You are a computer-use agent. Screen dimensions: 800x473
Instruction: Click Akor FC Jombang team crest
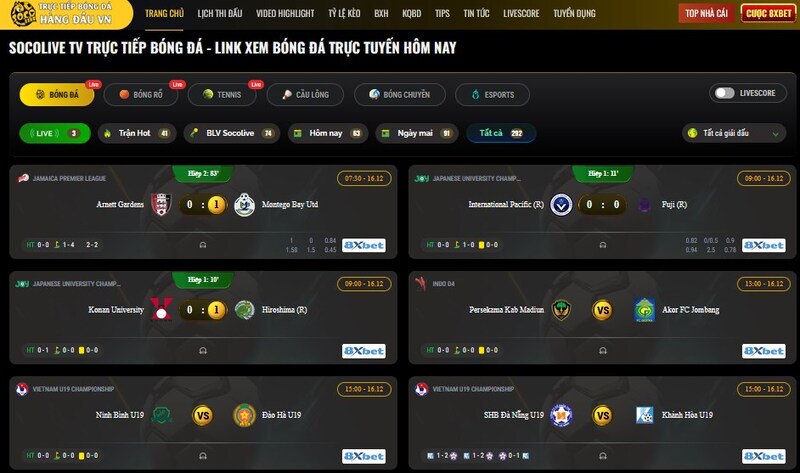pos(644,310)
